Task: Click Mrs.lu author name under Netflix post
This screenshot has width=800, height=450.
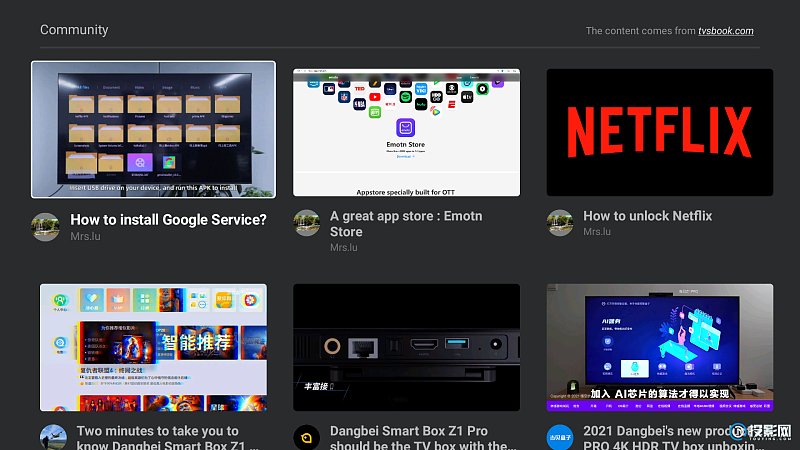Action: pyautogui.click(x=597, y=232)
